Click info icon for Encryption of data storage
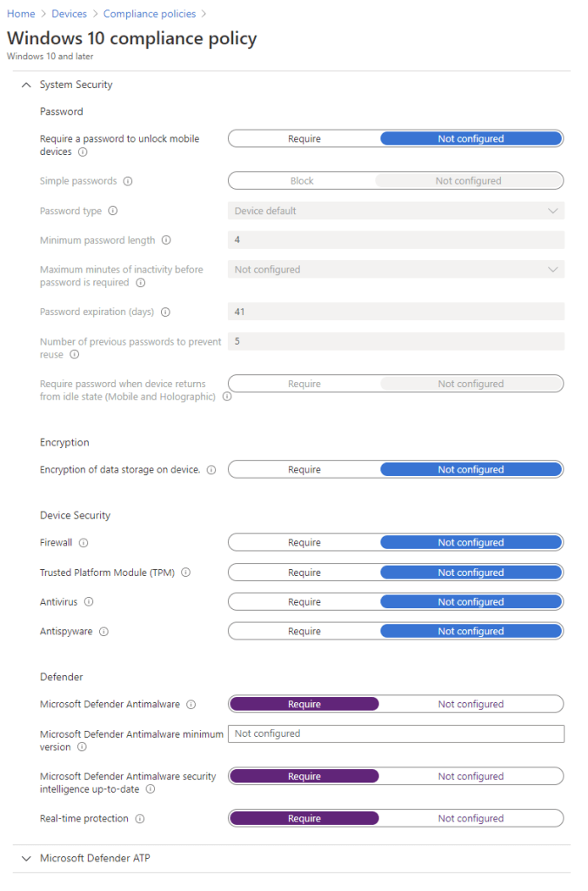This screenshot has height=891, width=588. click(x=210, y=470)
